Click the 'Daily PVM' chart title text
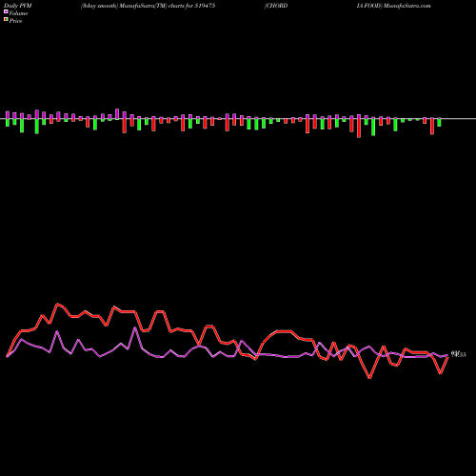476x476 pixels. tap(18, 6)
